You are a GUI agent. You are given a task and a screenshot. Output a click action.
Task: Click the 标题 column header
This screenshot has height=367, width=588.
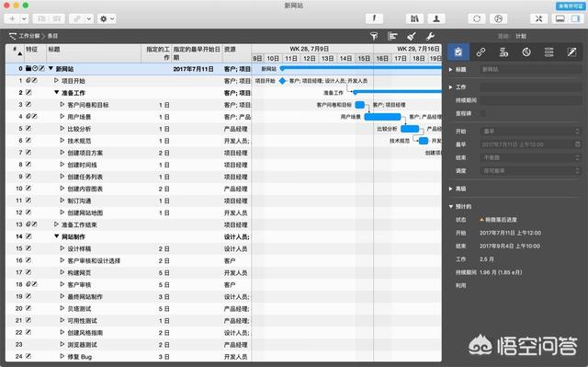[x=94, y=53]
